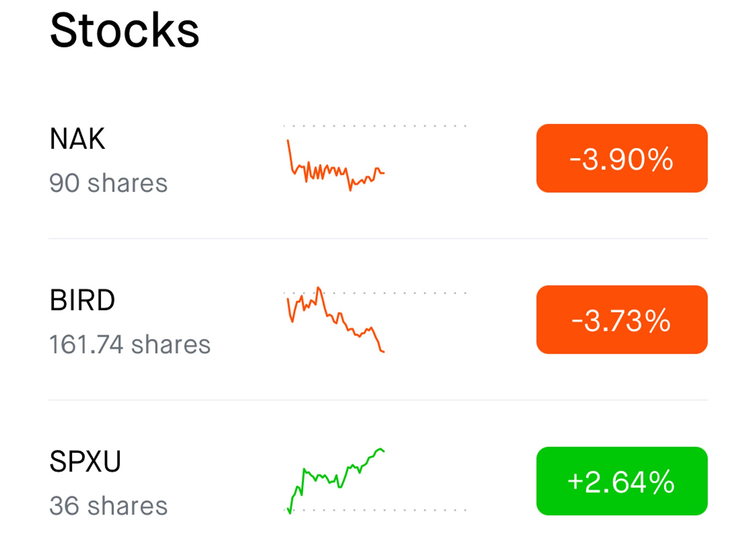Toggle the BIRD -3.73% change badge
Screen dimensions: 756x542
[622, 320]
